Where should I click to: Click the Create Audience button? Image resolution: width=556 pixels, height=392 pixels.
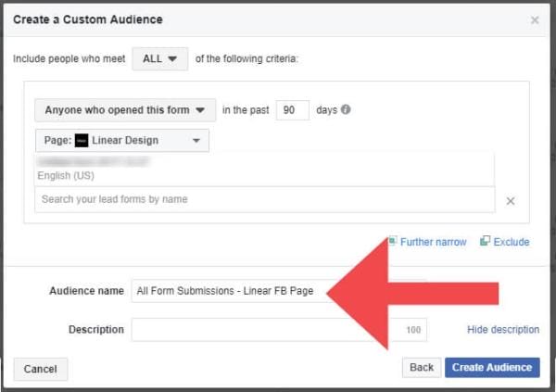(x=492, y=367)
